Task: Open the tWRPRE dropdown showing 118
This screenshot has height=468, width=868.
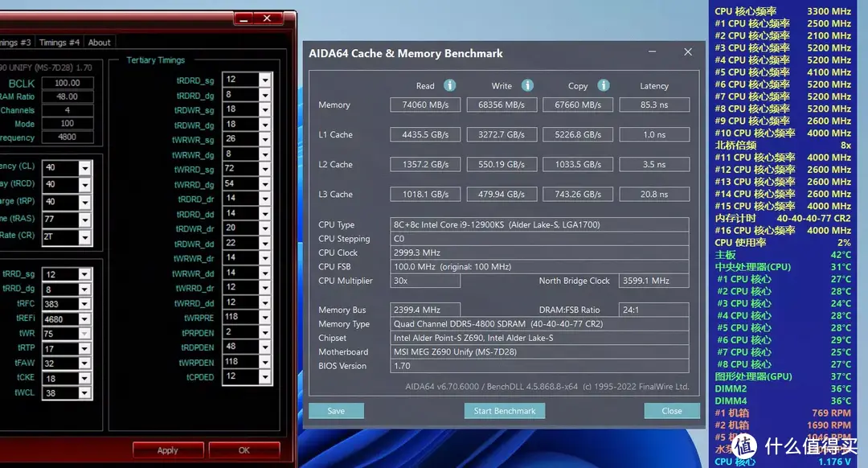Action: (265, 318)
